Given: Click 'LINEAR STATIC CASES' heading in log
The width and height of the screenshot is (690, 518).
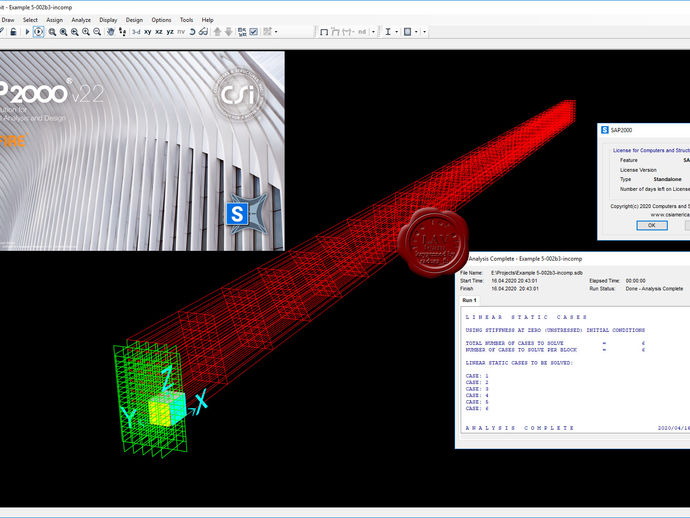Looking at the screenshot, I should pyautogui.click(x=526, y=317).
